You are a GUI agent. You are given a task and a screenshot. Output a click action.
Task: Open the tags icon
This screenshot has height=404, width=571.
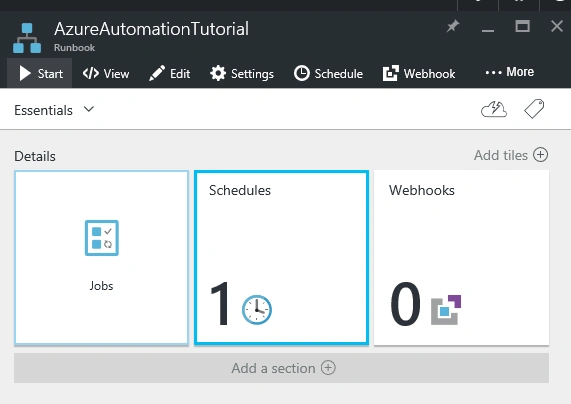pos(534,109)
